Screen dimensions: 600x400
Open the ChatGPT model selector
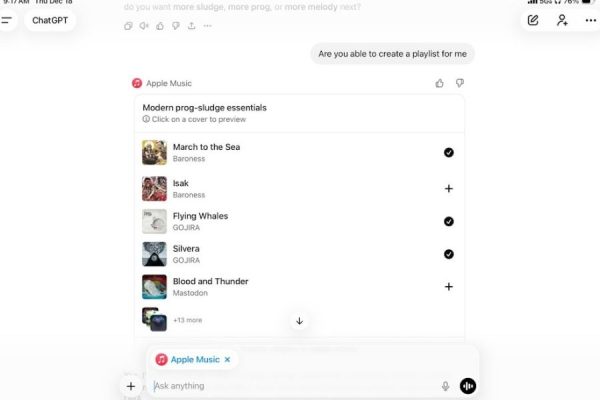[x=50, y=20]
